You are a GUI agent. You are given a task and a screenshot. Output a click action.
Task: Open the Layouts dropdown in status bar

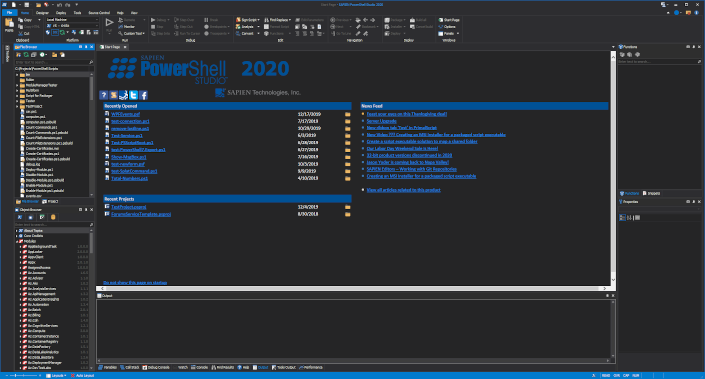pyautogui.click(x=57, y=375)
